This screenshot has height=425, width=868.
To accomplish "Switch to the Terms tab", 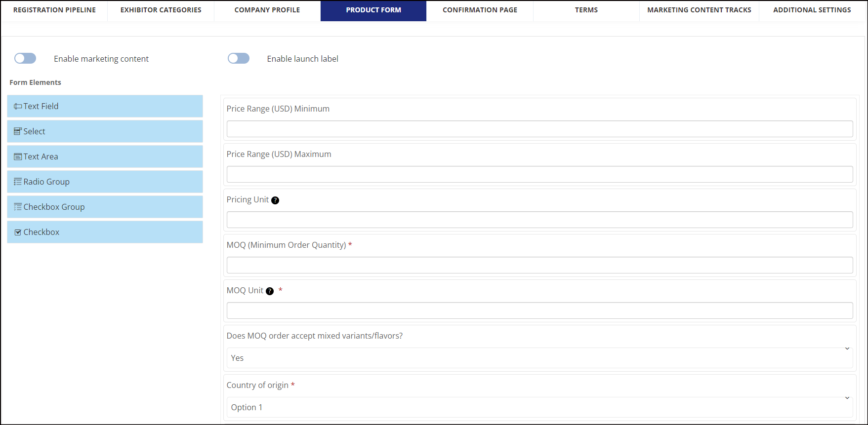I will tap(586, 10).
